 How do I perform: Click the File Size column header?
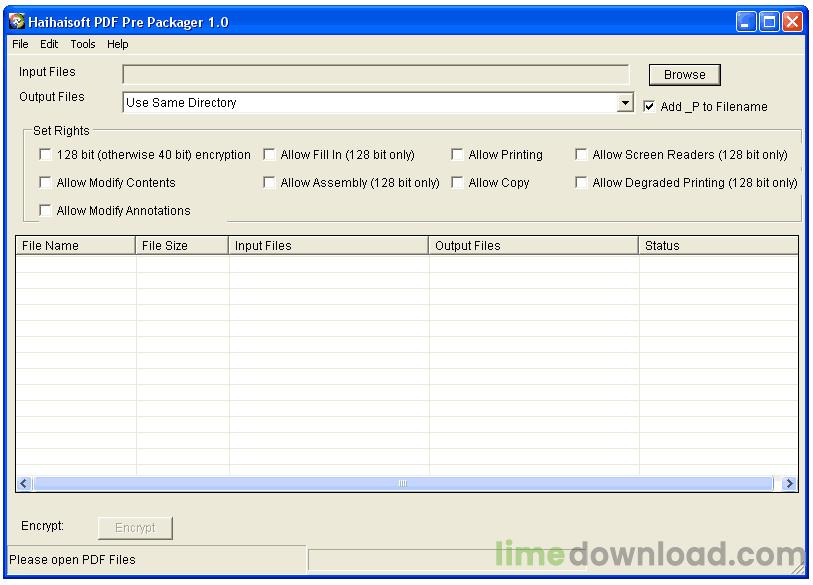click(182, 245)
